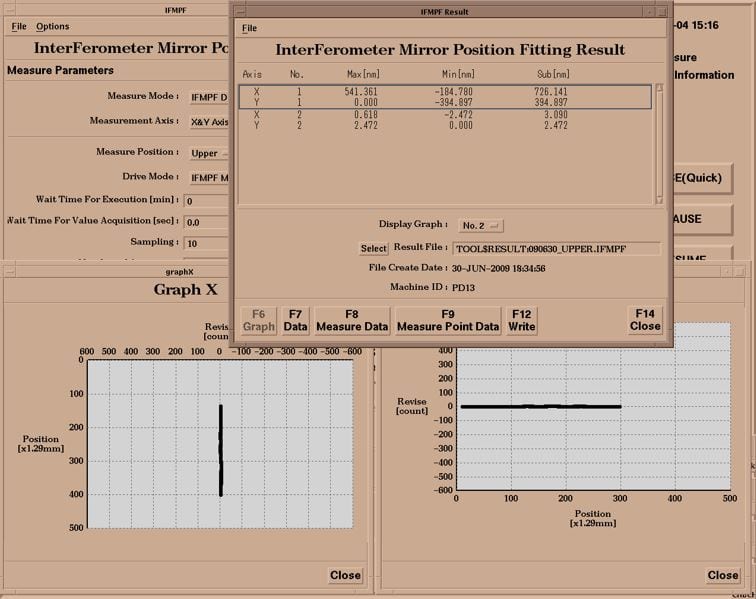The image size is (756, 599).
Task: Open File menu in IFMPF main window
Action: point(19,27)
